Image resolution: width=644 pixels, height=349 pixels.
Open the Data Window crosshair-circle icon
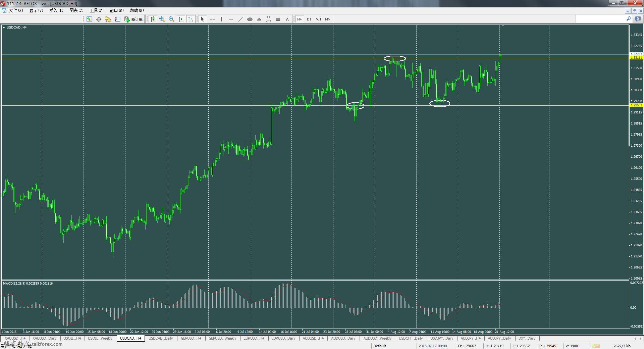point(99,19)
